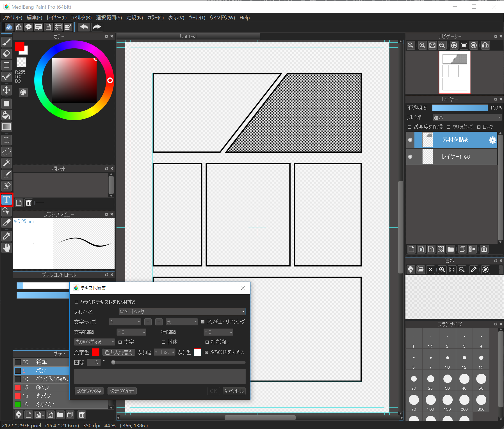Open ファイル(F) menu

tap(12, 18)
